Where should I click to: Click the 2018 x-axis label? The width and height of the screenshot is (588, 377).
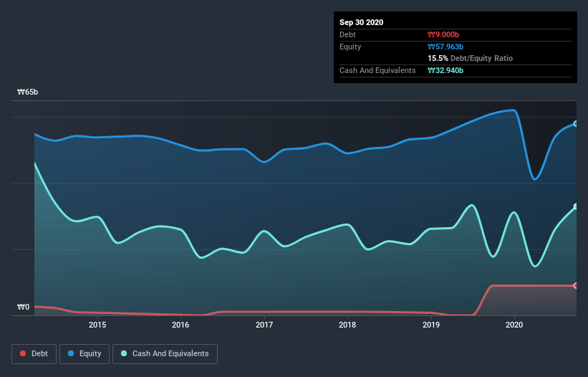[x=347, y=325]
